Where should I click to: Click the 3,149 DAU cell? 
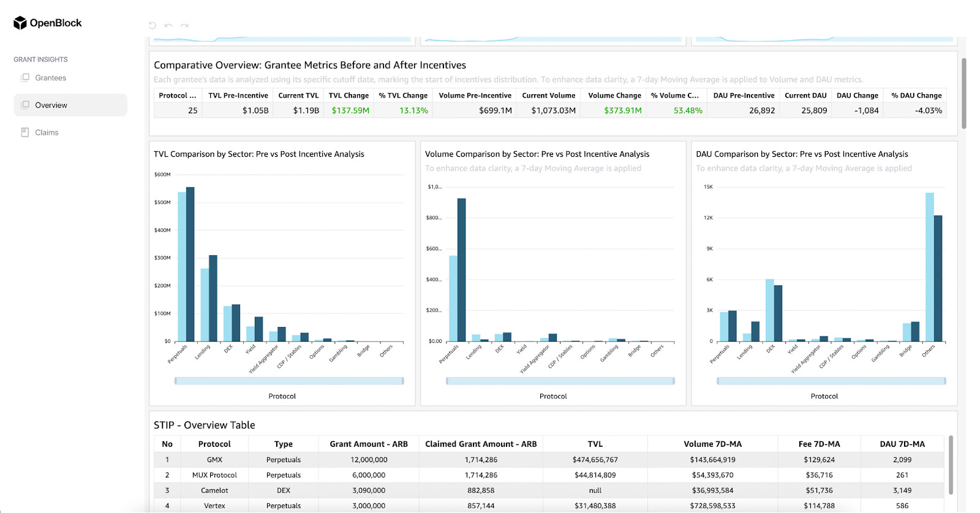[902, 490]
